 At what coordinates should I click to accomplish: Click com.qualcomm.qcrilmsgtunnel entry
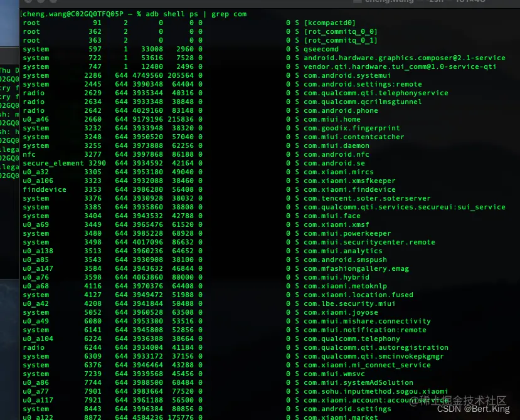363,102
